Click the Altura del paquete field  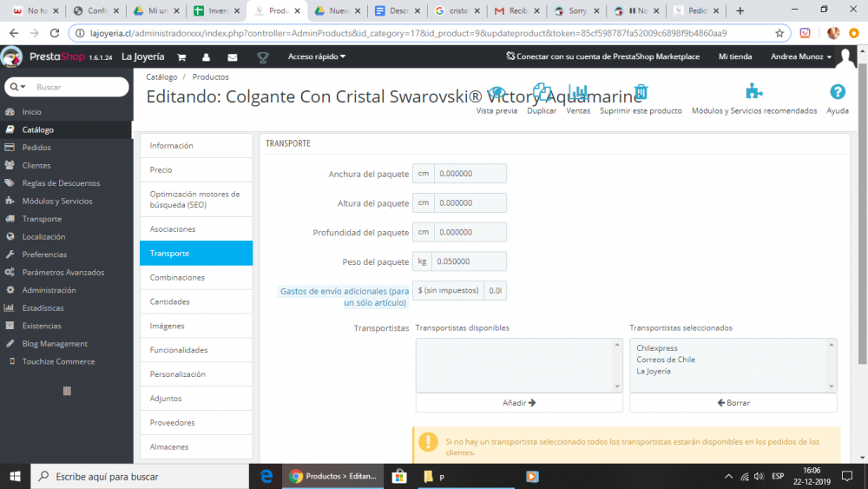470,202
